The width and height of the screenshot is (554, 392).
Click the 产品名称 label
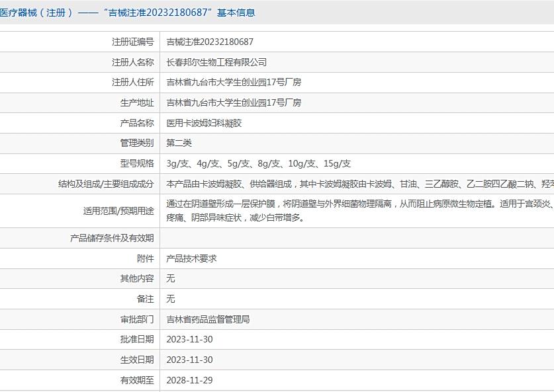pos(137,123)
